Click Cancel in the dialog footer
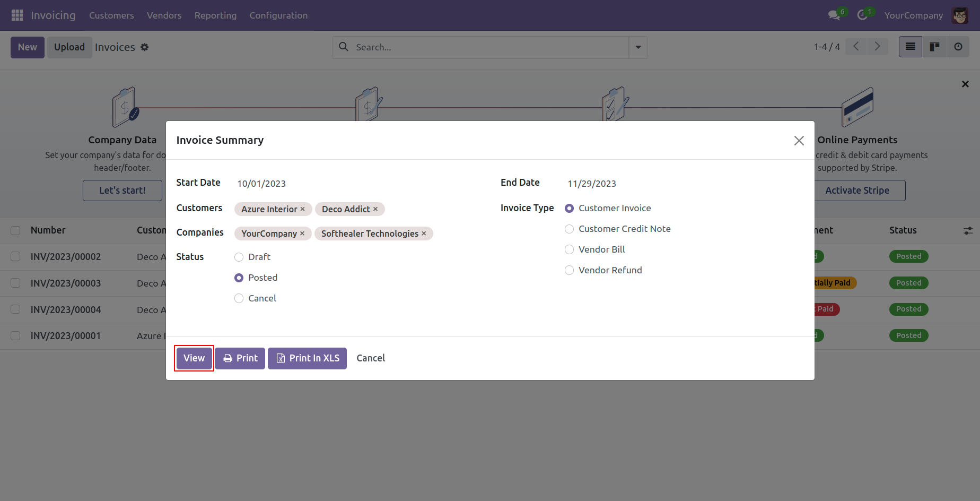This screenshot has height=501, width=980. [371, 358]
